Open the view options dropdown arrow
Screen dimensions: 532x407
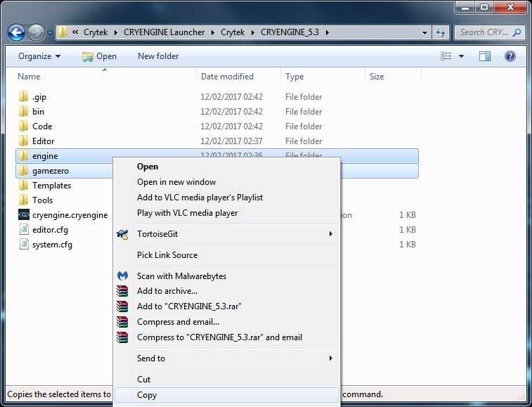[x=461, y=56]
